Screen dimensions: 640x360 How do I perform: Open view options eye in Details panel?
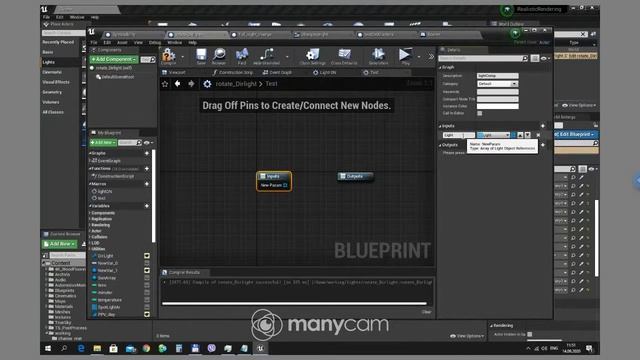click(x=545, y=59)
